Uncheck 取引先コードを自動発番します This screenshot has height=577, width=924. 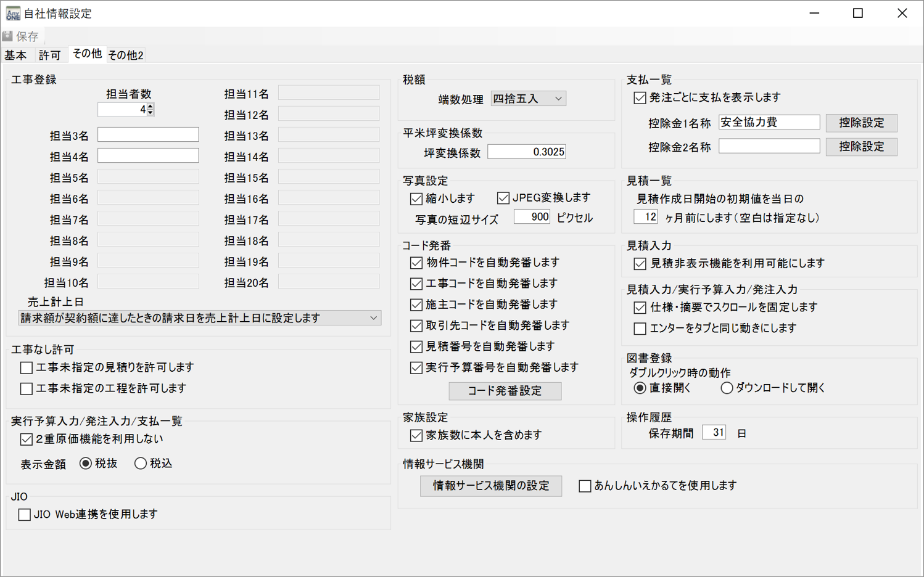(416, 326)
